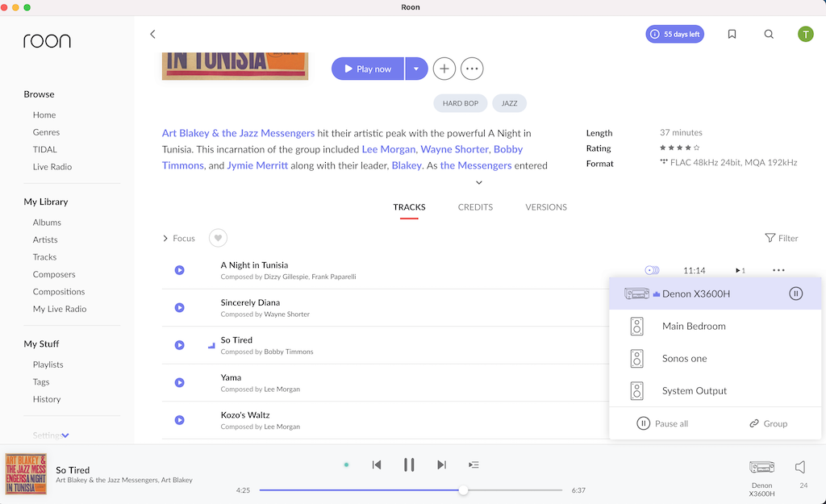
Task: Play the track So Tired
Action: [180, 345]
